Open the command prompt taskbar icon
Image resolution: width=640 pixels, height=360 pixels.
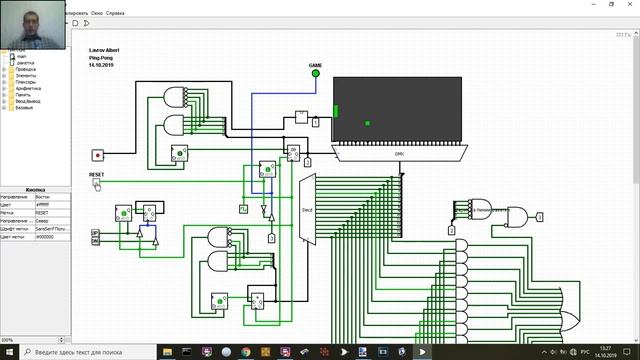(187, 352)
